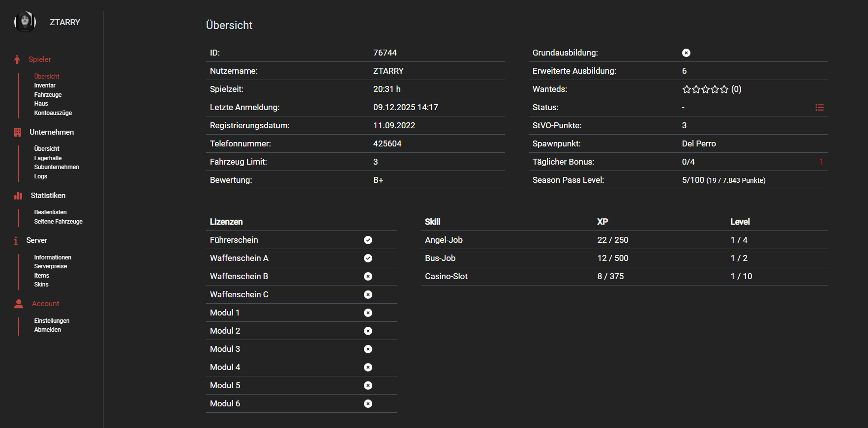This screenshot has width=868, height=428.
Task: Click the Waffenschein B X icon
Action: [x=368, y=276]
